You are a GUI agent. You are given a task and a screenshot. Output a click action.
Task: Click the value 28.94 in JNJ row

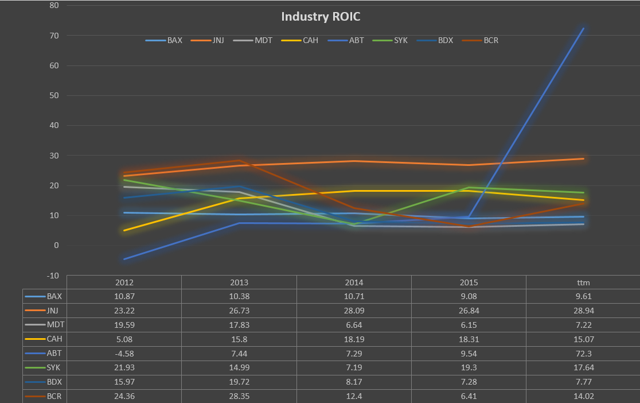click(583, 311)
